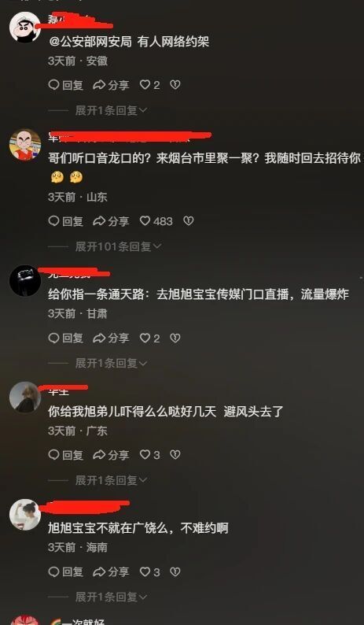
Task: Dislike the 公安部网安局 comment via broken heart
Action: [x=175, y=85]
